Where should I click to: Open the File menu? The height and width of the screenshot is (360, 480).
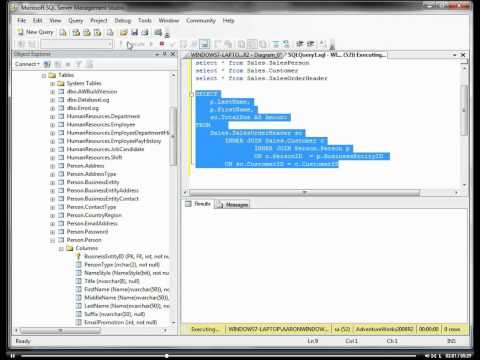pyautogui.click(x=22, y=20)
